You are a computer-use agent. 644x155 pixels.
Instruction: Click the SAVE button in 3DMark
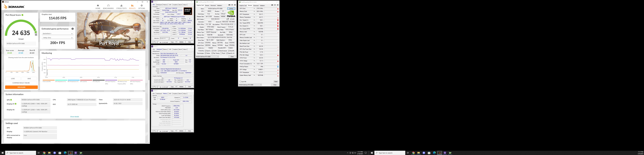[x=29, y=78]
